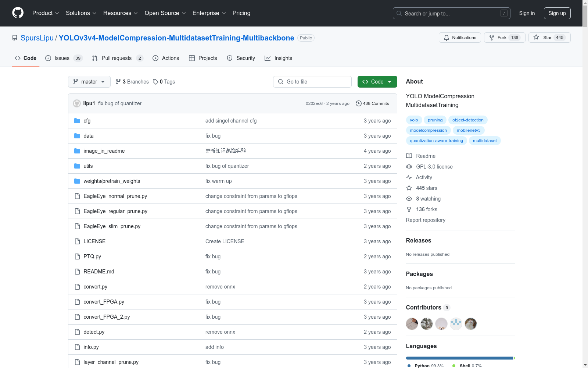The image size is (588, 368).
Task: Expand the Solutions menu
Action: pyautogui.click(x=81, y=13)
